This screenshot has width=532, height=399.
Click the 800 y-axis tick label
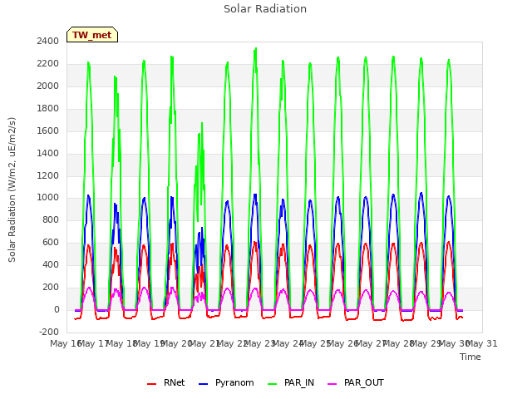pos(51,219)
